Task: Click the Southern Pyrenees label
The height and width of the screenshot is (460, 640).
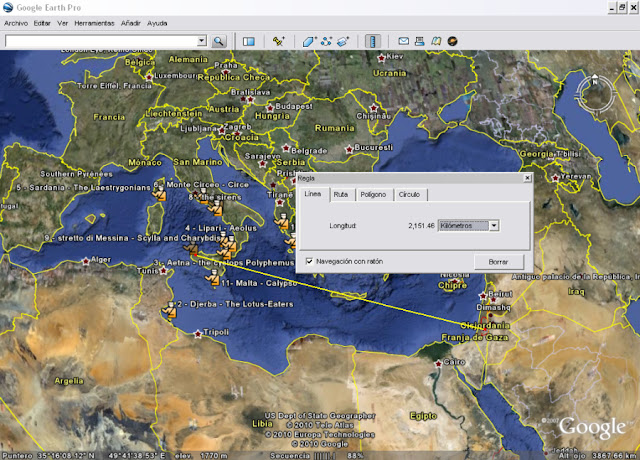Action: click(x=76, y=174)
